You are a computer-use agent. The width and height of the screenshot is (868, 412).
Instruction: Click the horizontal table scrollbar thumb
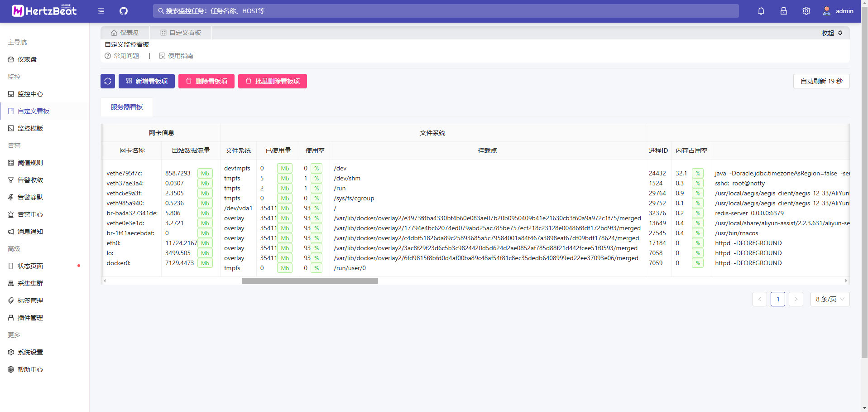click(x=310, y=281)
